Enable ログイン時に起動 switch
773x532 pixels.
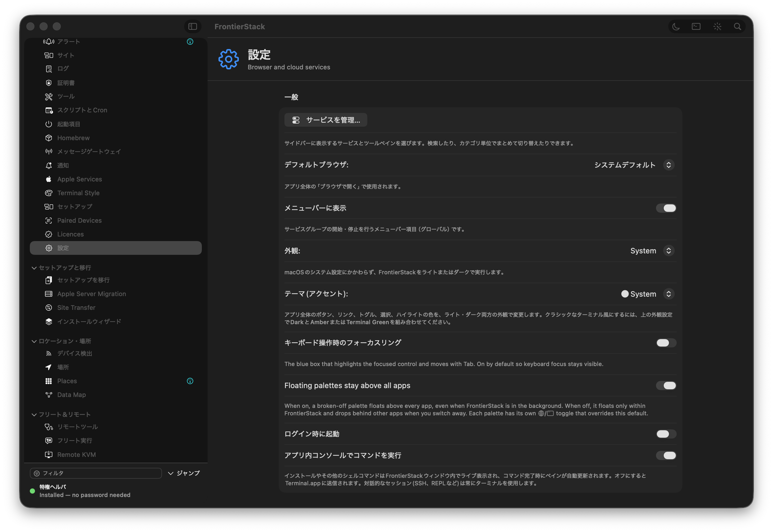point(666,434)
